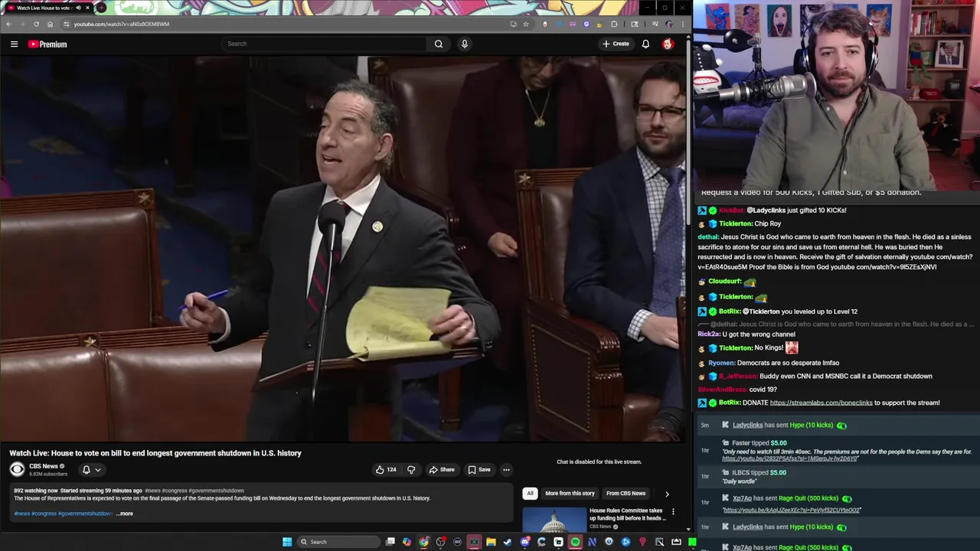Click Ladycllnks username in the 5m event

click(x=747, y=425)
